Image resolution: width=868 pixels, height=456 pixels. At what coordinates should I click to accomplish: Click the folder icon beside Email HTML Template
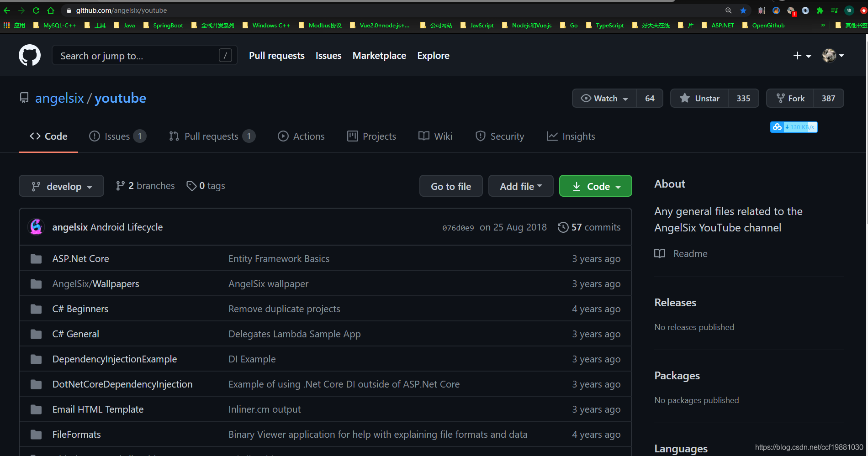(36, 409)
